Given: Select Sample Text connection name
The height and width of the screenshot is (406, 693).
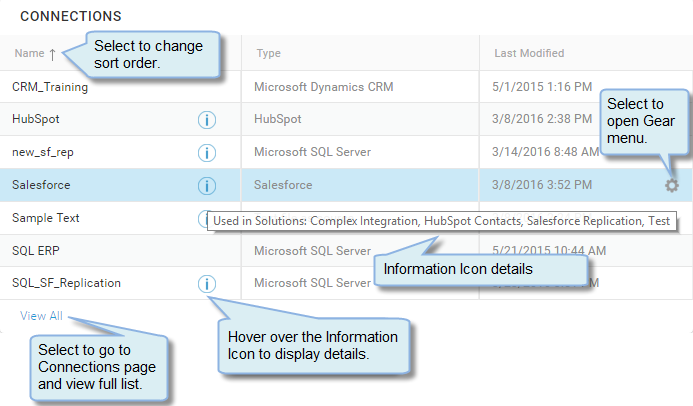Looking at the screenshot, I should [46, 218].
